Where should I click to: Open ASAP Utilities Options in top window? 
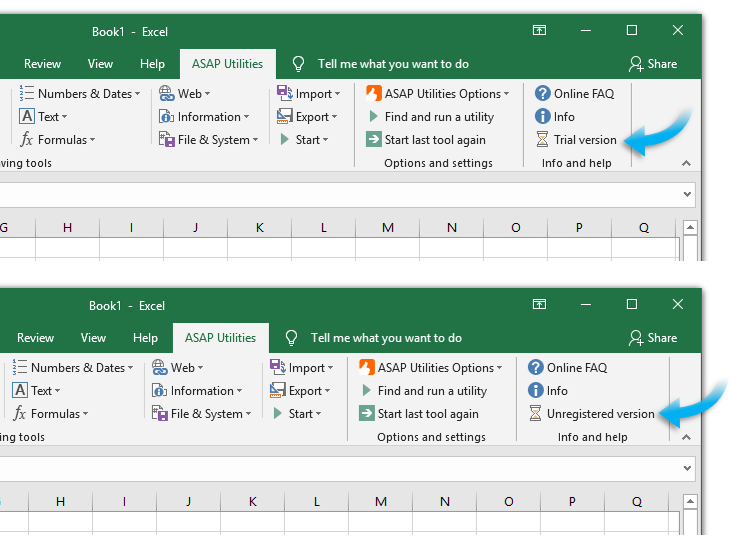438,94
